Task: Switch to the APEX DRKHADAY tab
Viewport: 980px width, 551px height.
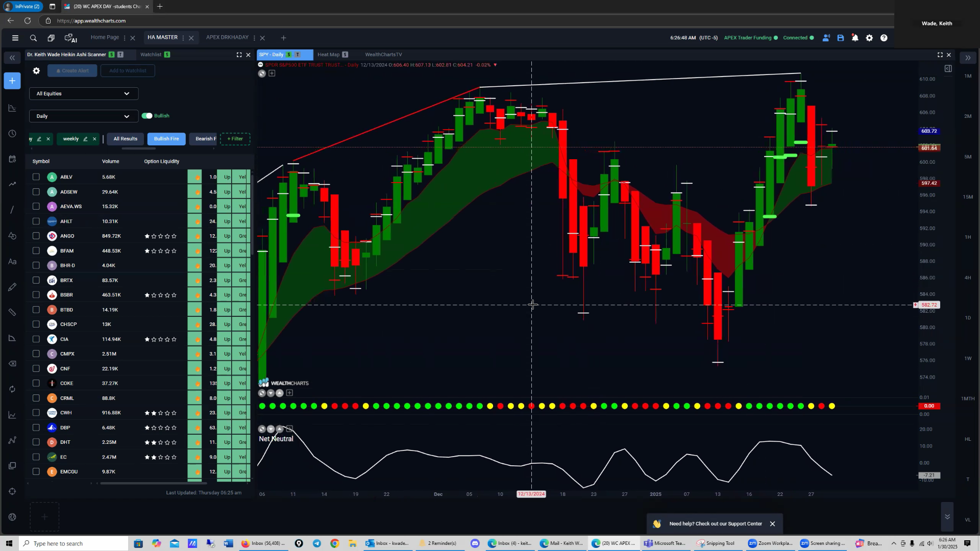Action: click(x=227, y=37)
